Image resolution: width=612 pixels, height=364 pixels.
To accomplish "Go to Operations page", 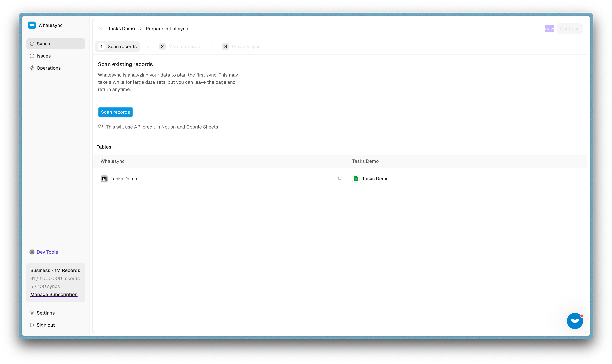I will (x=48, y=68).
